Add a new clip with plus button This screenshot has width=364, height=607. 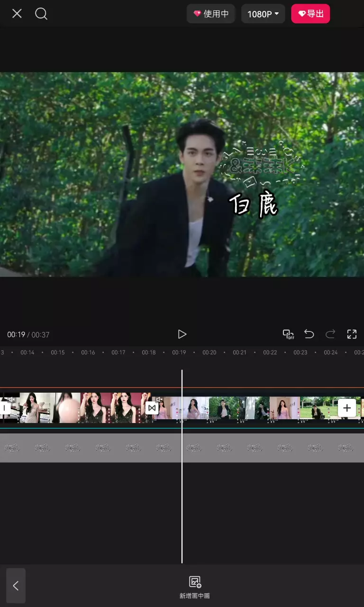pos(347,408)
